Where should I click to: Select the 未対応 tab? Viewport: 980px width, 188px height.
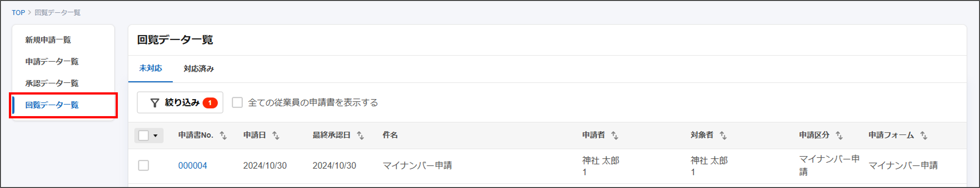pos(150,69)
